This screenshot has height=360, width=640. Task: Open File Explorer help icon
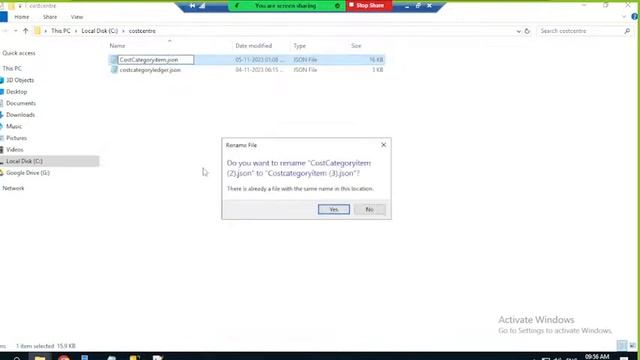point(635,17)
